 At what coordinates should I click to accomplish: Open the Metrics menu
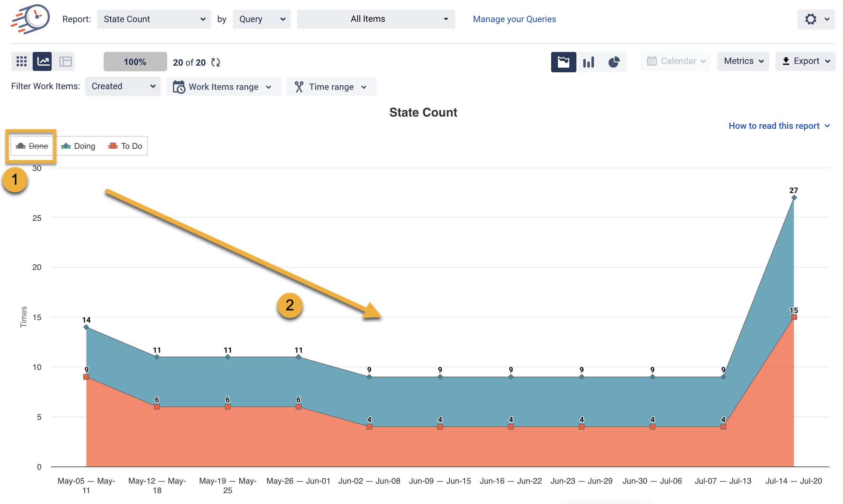click(x=743, y=61)
